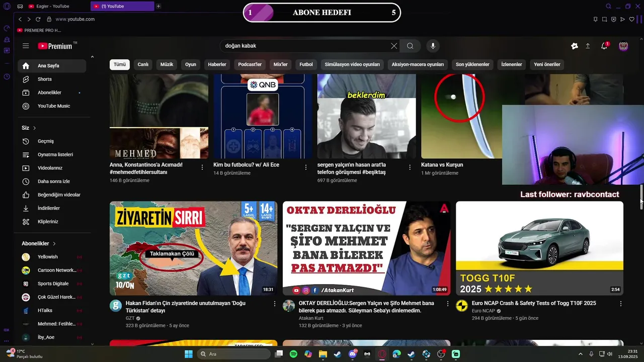The width and height of the screenshot is (644, 362).
Task: Select Simülasyon video oyunları chip
Action: click(352, 64)
